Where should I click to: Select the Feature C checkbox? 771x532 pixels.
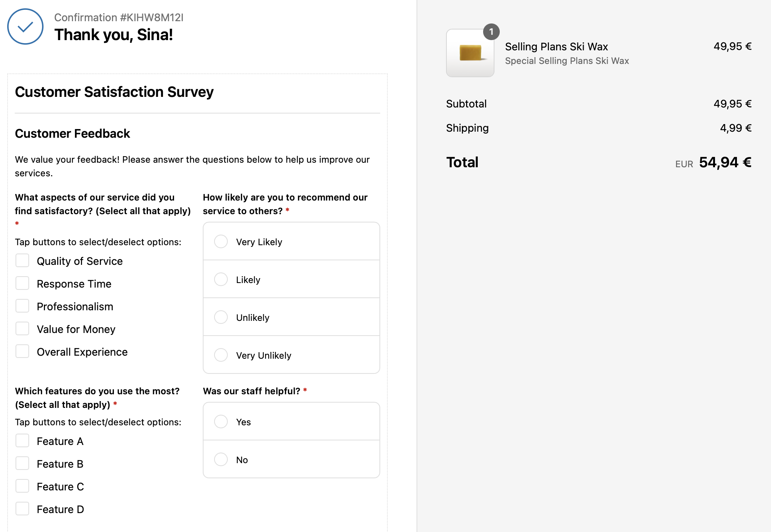22,486
